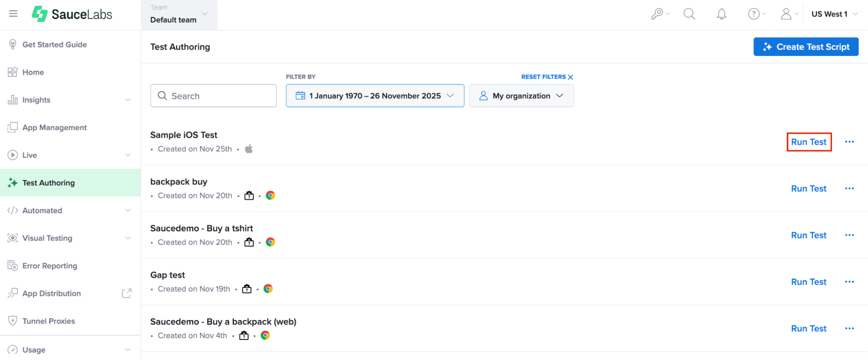
Task: Switch the US West 1 region dropdown
Action: pyautogui.click(x=834, y=14)
